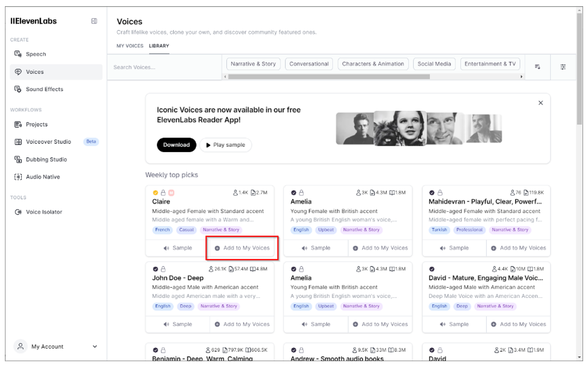Click the Voice Isolator icon
The width and height of the screenshot is (588, 367).
[x=18, y=212]
